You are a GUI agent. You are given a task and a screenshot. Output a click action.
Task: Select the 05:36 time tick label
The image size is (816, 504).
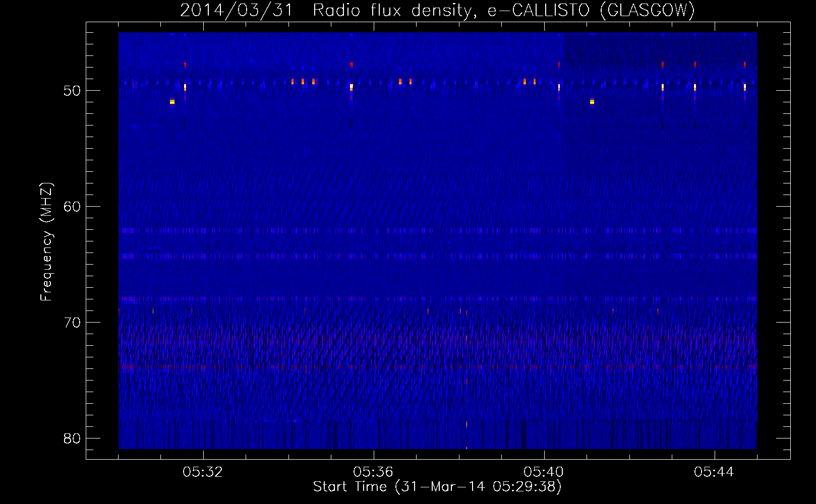coord(373,472)
